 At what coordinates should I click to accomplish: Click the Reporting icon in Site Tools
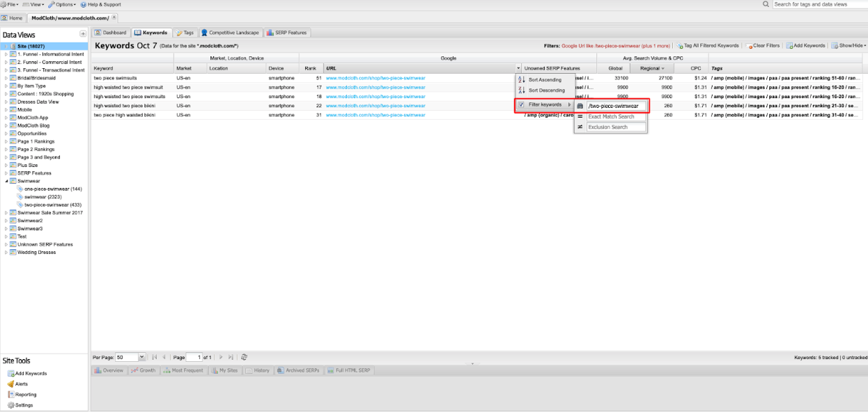tap(11, 394)
